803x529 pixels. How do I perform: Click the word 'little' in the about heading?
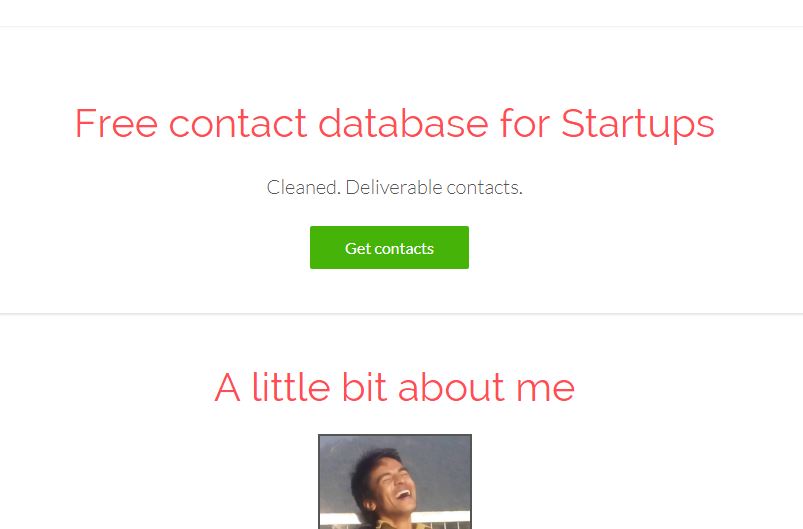[x=290, y=387]
